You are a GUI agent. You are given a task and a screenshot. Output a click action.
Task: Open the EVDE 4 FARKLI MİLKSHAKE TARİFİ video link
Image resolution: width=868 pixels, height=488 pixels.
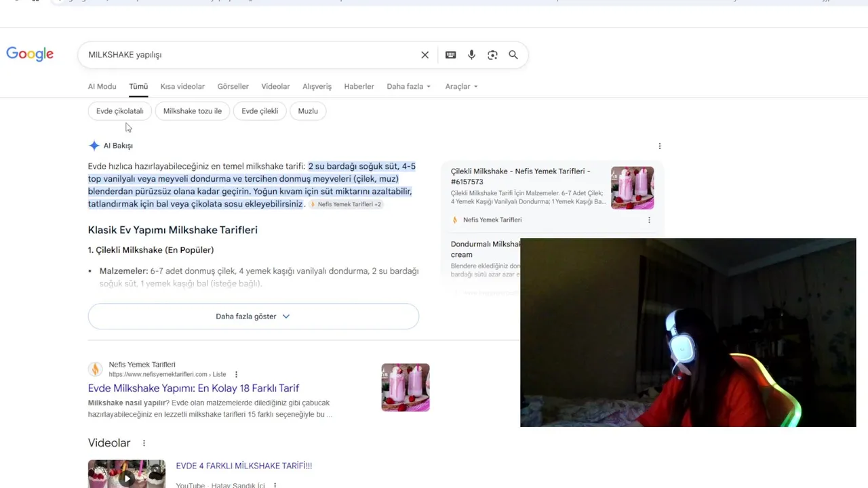244,466
